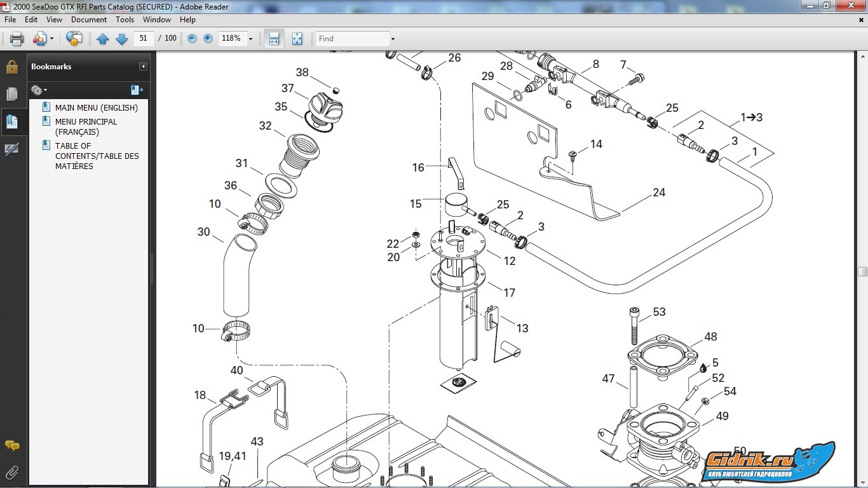Open the TABLE OF CONTENTS bookmark
868x488 pixels.
pyautogui.click(x=97, y=156)
